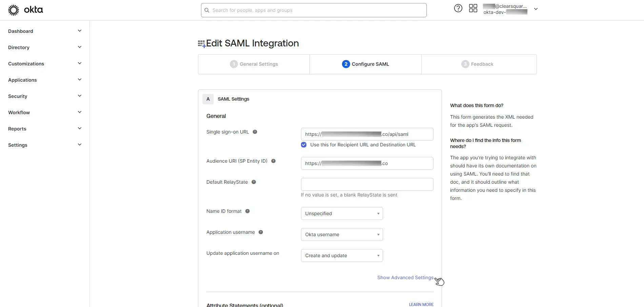Click 'If no value is set' hint text

tap(349, 195)
